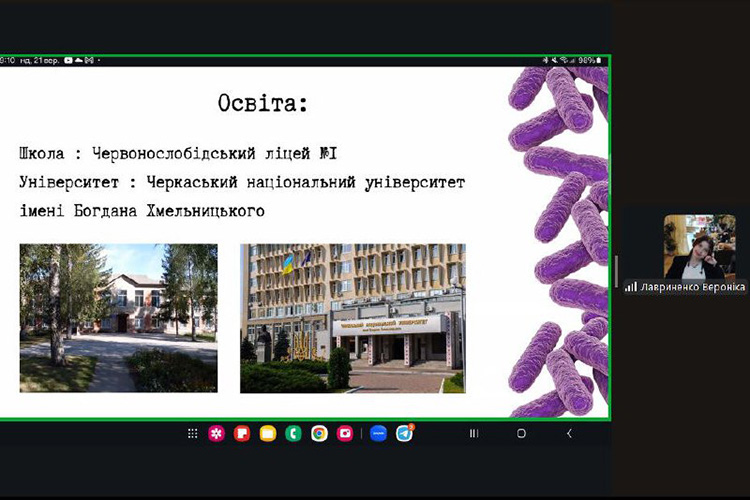Select the school building photo

[x=119, y=318]
